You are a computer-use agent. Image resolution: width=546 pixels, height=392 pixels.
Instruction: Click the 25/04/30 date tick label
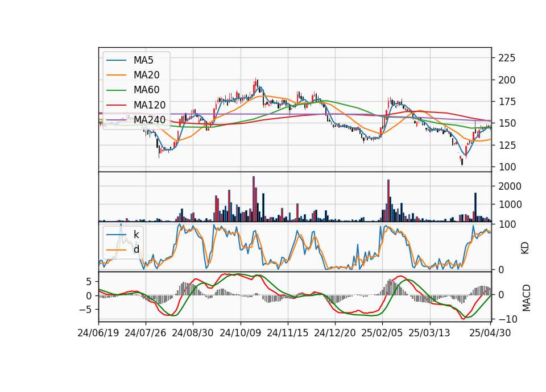click(x=490, y=333)
